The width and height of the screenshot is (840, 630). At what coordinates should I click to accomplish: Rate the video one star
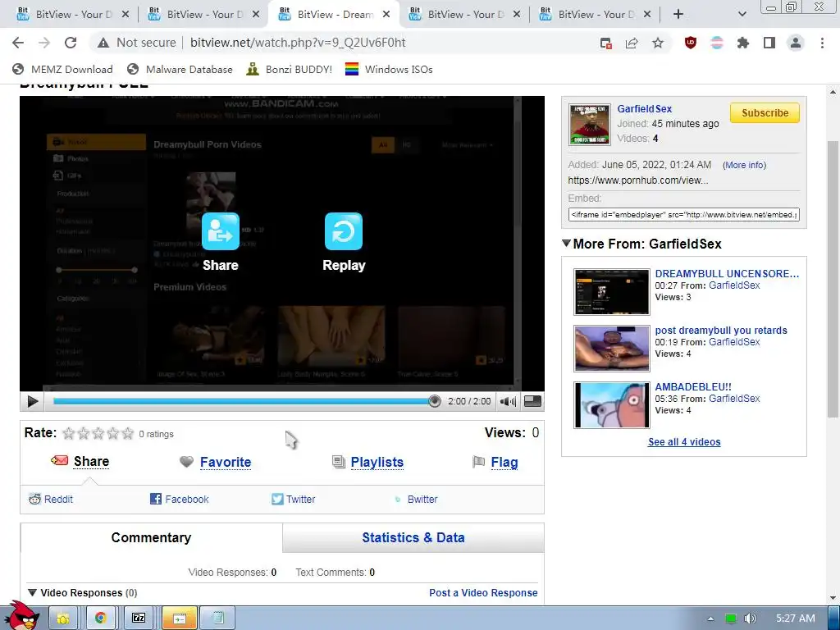(x=69, y=433)
